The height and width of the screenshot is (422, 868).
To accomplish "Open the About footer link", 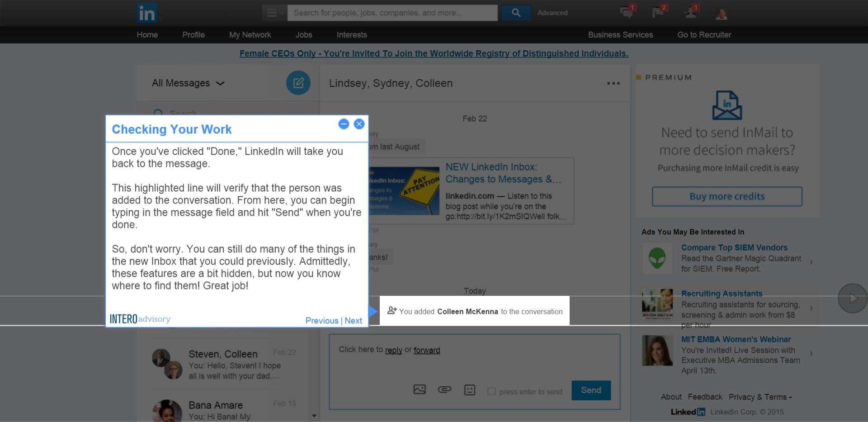I will [671, 397].
